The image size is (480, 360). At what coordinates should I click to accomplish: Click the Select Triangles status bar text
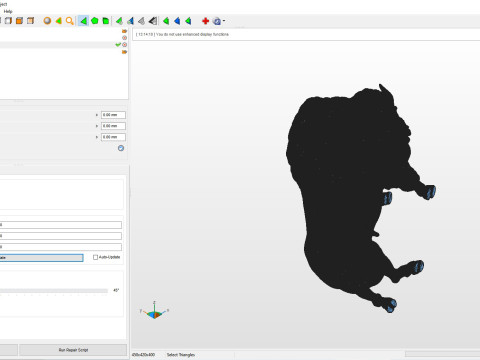(181, 355)
